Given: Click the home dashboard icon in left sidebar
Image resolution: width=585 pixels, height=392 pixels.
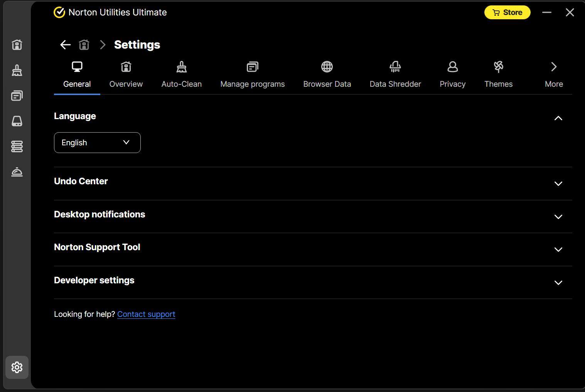Looking at the screenshot, I should tap(17, 45).
